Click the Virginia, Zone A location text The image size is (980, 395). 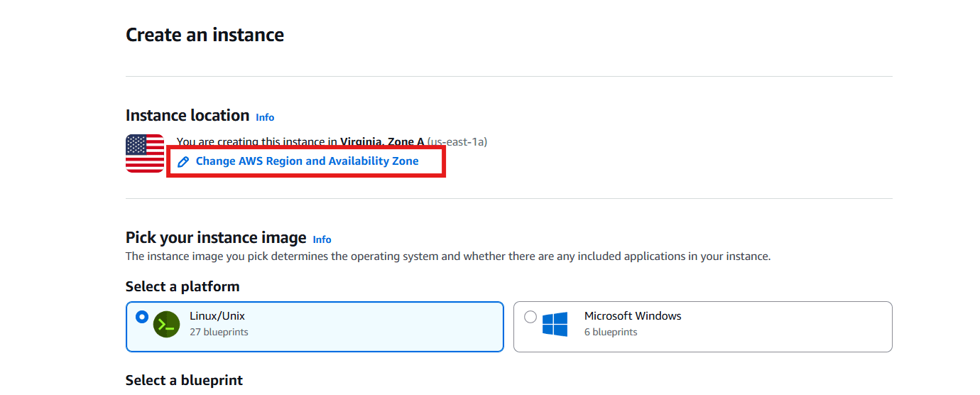381,141
